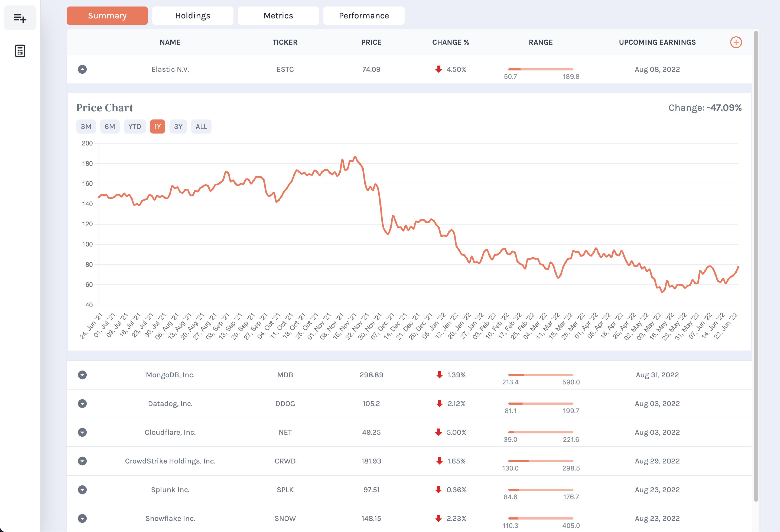
Task: Open the add-to-list icon in sidebar
Action: click(20, 18)
